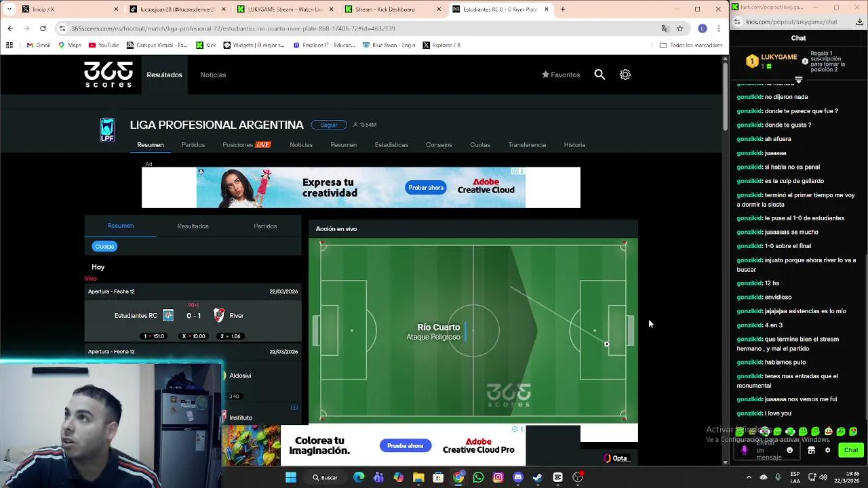868x488 pixels.
Task: Expand the leaderboard chevron under LUKYGAME
Action: point(799,80)
